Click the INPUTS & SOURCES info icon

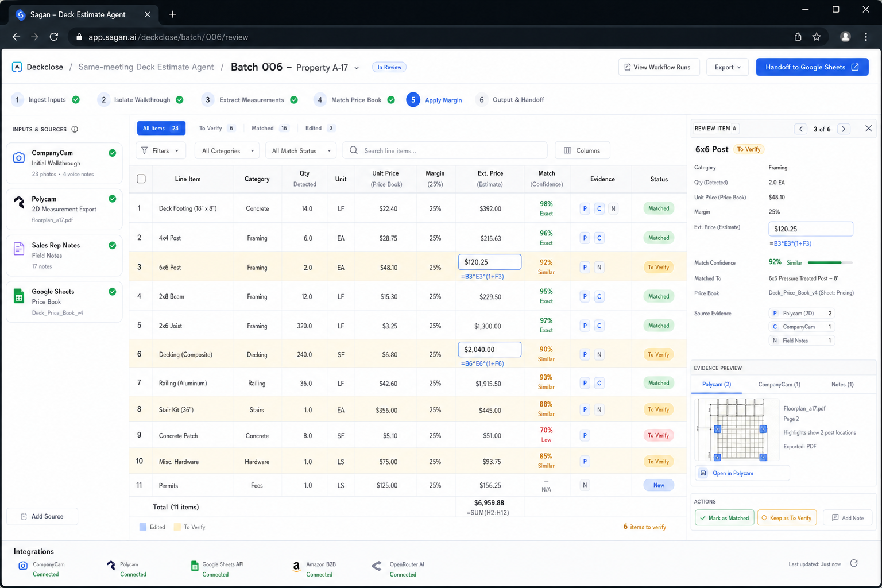(x=75, y=129)
